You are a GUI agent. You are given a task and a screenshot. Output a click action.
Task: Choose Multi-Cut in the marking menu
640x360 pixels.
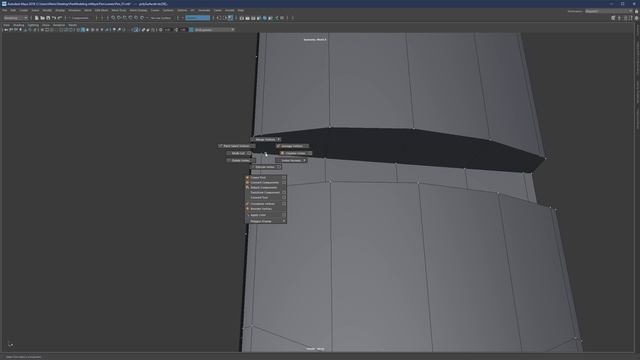[238, 153]
